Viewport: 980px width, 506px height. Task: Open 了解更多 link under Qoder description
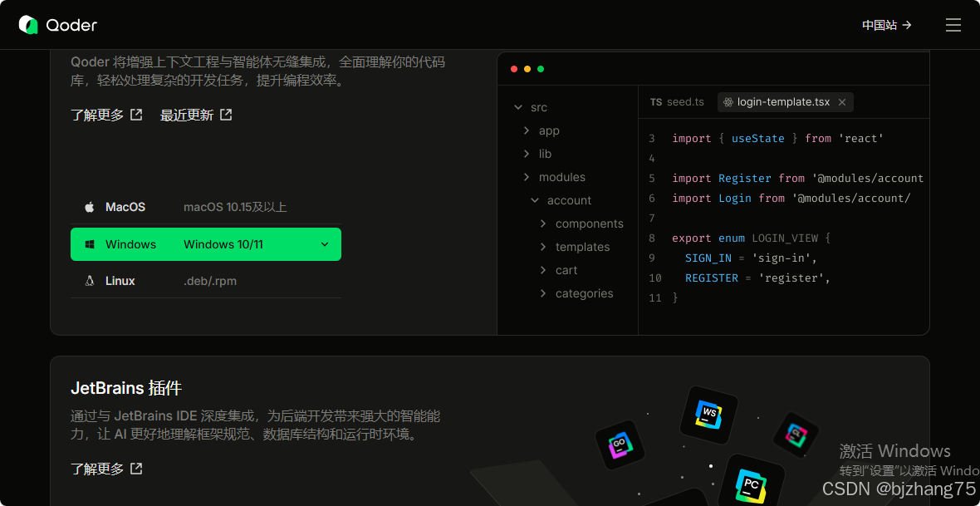107,115
